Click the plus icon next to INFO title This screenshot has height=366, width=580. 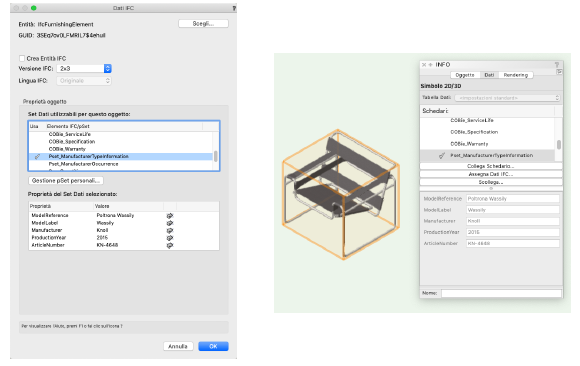(x=430, y=65)
